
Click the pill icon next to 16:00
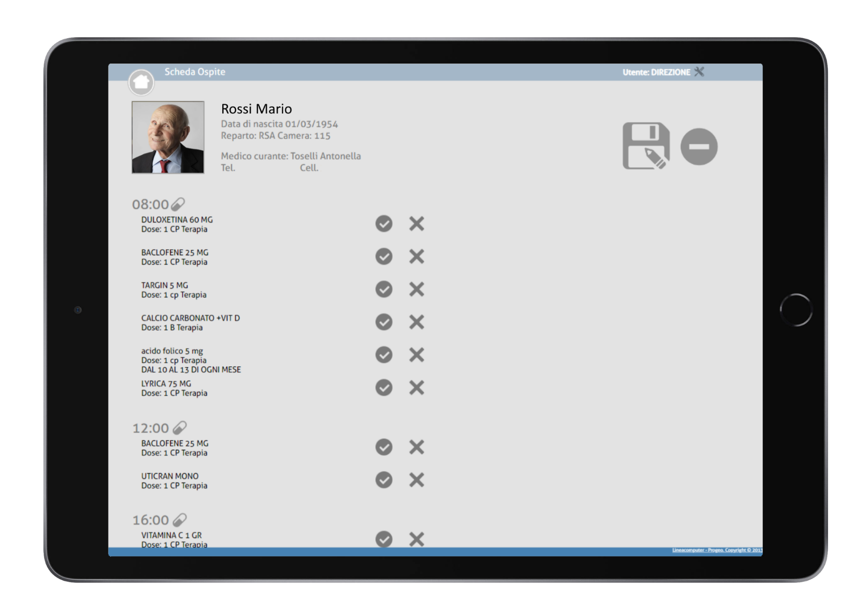click(x=180, y=519)
